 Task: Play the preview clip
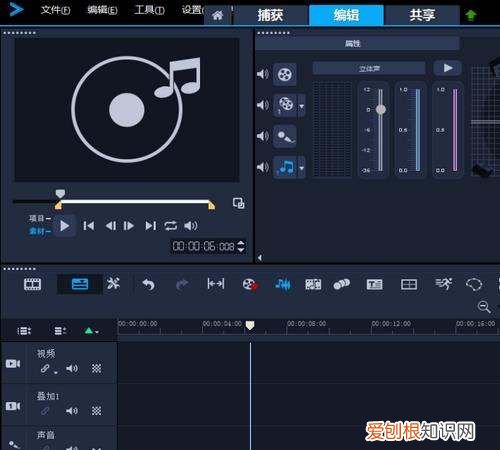coord(65,226)
